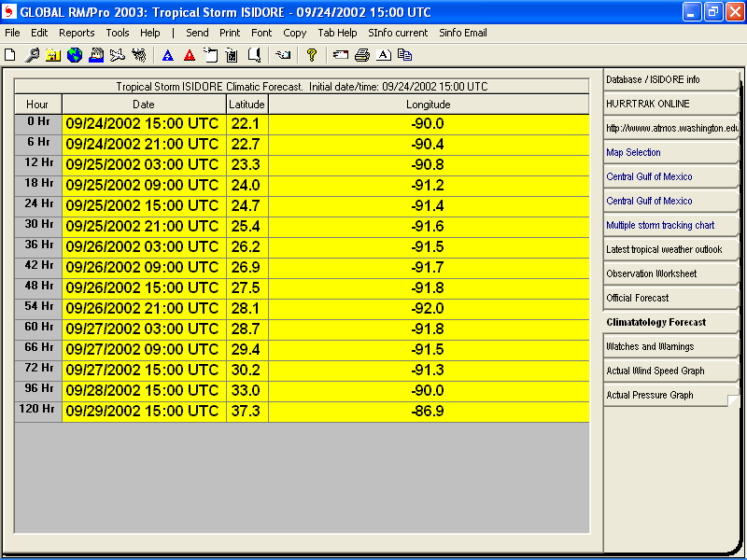The width and height of the screenshot is (747, 560).
Task: Open the Help menu
Action: pyautogui.click(x=150, y=33)
